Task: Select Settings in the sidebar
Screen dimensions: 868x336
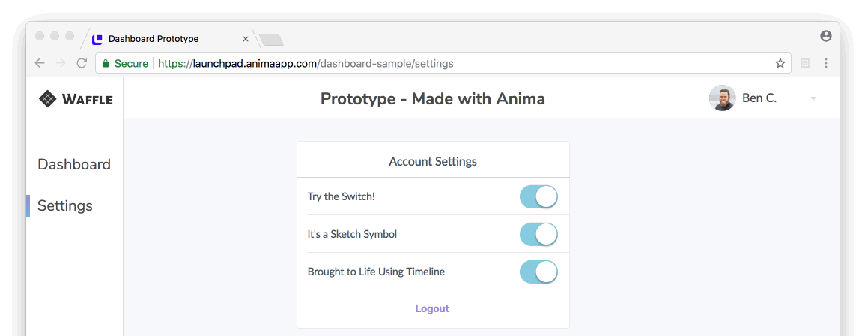Action: click(x=65, y=205)
